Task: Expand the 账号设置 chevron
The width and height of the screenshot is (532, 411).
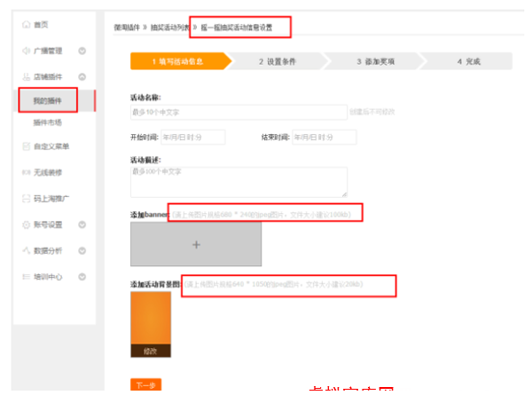Action: [82, 225]
